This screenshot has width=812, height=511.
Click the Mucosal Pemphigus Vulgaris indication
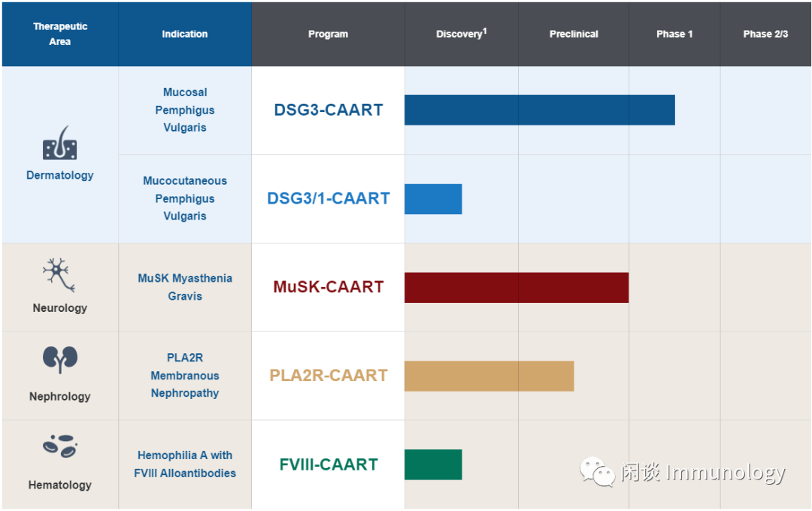[185, 110]
